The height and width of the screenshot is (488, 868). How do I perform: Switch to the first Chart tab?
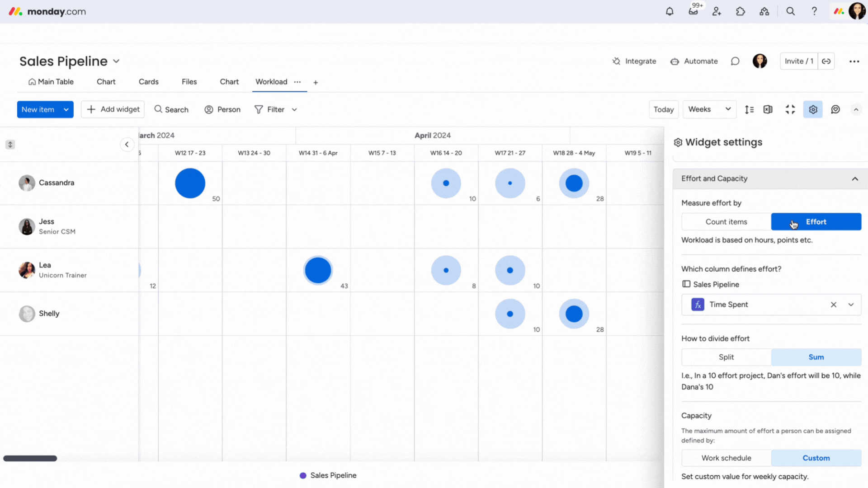tap(106, 82)
